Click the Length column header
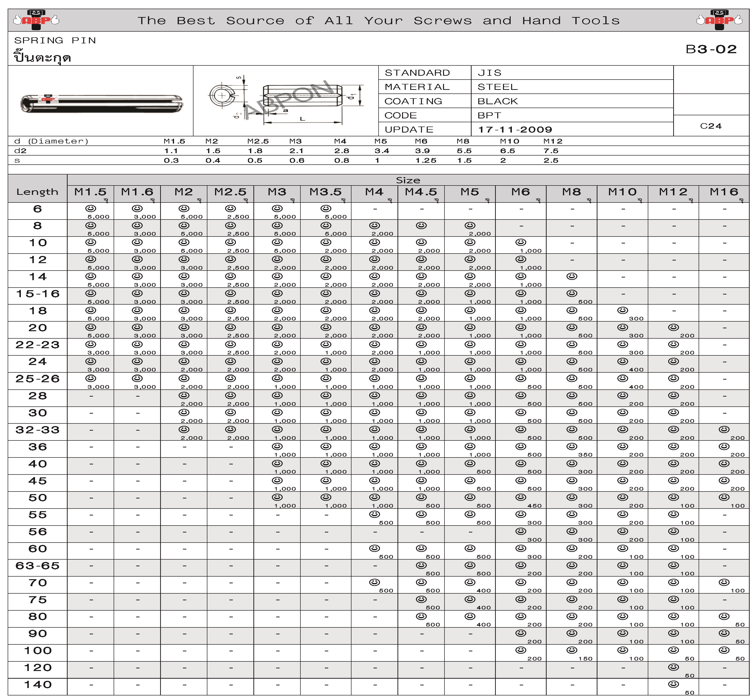The height and width of the screenshot is (700, 754). [x=37, y=192]
